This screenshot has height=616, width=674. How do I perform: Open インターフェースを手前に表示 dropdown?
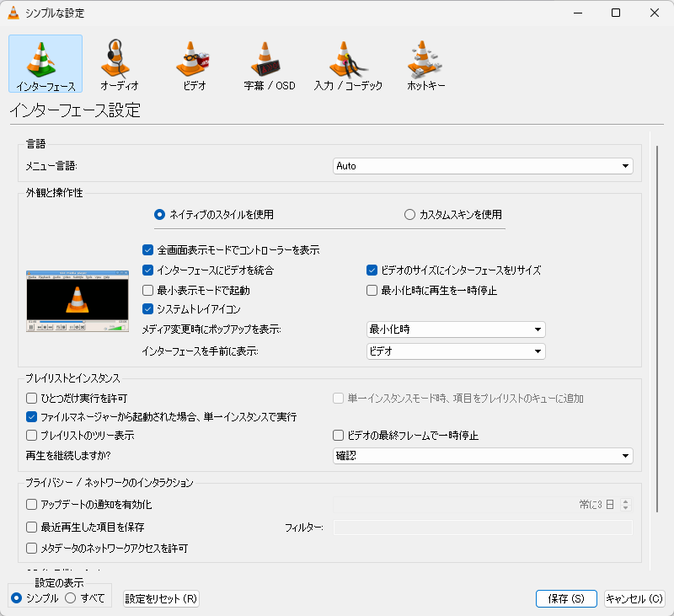[x=456, y=351]
